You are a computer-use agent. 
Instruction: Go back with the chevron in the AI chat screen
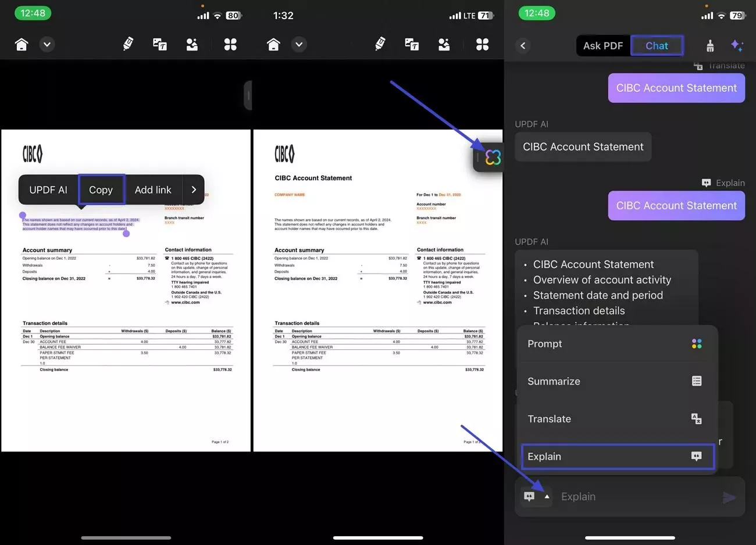[523, 46]
